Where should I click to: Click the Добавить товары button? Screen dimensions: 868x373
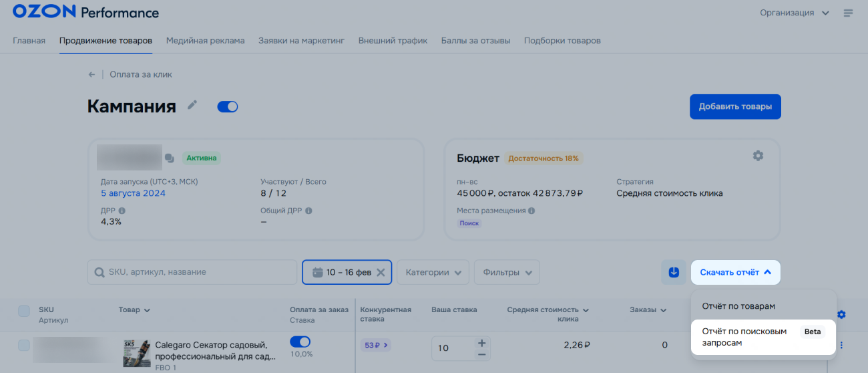click(734, 106)
